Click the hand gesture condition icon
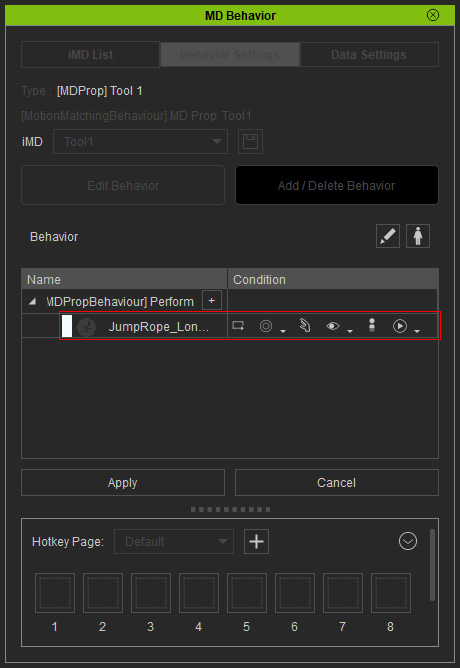The height and width of the screenshot is (668, 460). (x=305, y=325)
